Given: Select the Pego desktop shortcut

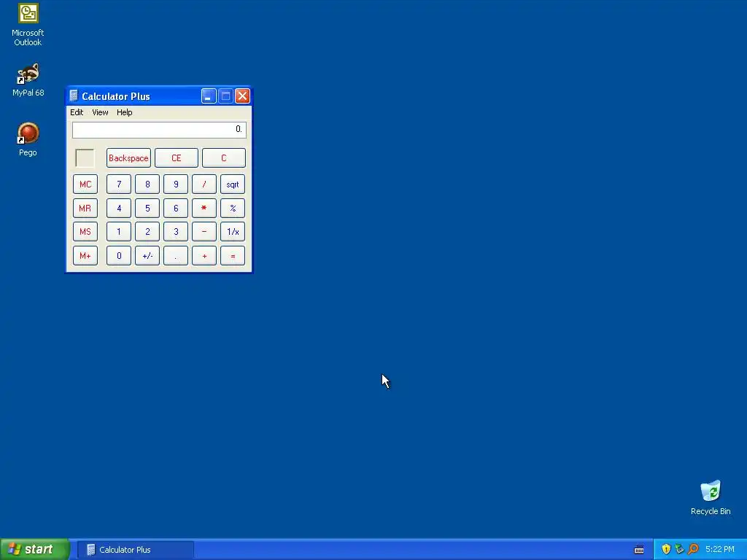Looking at the screenshot, I should click(28, 139).
